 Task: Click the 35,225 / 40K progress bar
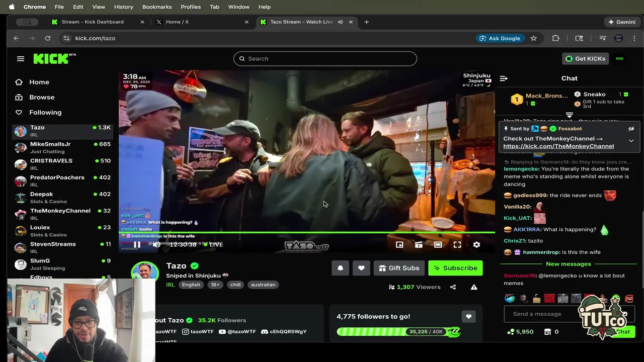pyautogui.click(x=398, y=332)
